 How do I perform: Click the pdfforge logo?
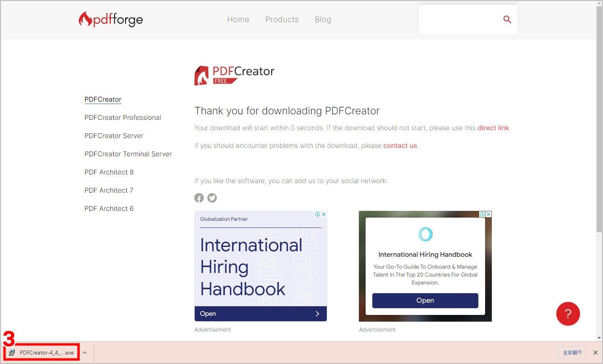[111, 19]
